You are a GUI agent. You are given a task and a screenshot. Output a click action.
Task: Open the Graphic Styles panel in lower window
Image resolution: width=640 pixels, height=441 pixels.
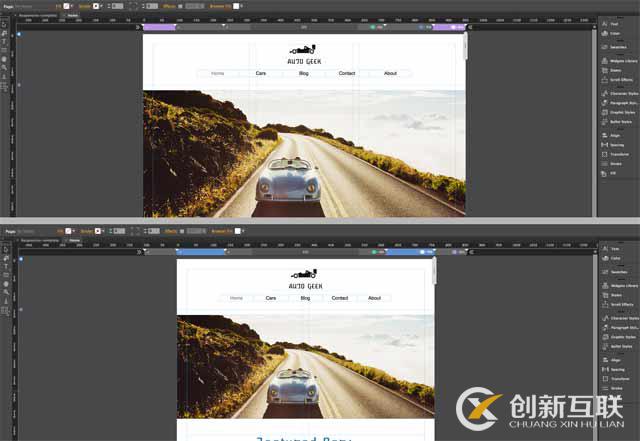(622, 337)
